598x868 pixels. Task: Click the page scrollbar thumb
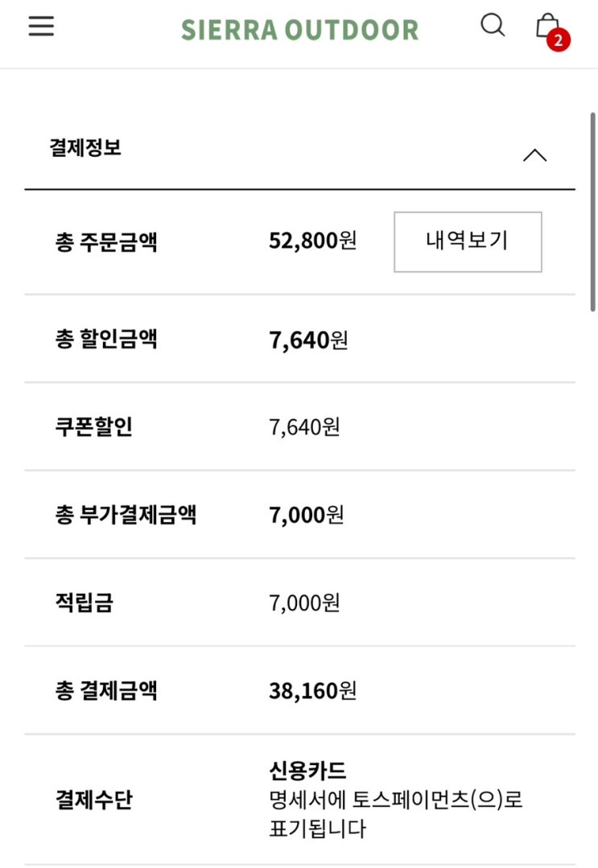pos(592,212)
